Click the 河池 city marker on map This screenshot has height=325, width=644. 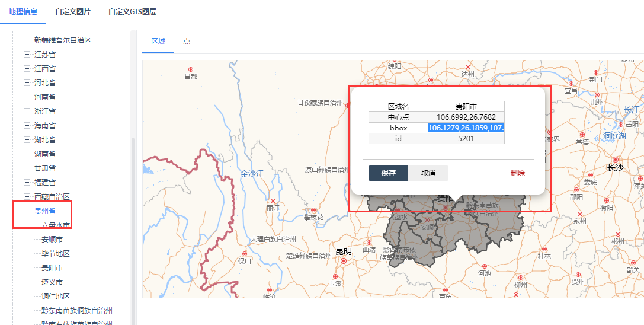tap(484, 266)
